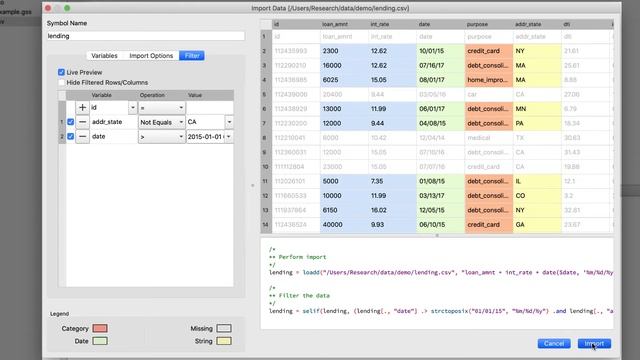Add a new filter with plus button
The width and height of the screenshot is (640, 360).
click(x=82, y=107)
